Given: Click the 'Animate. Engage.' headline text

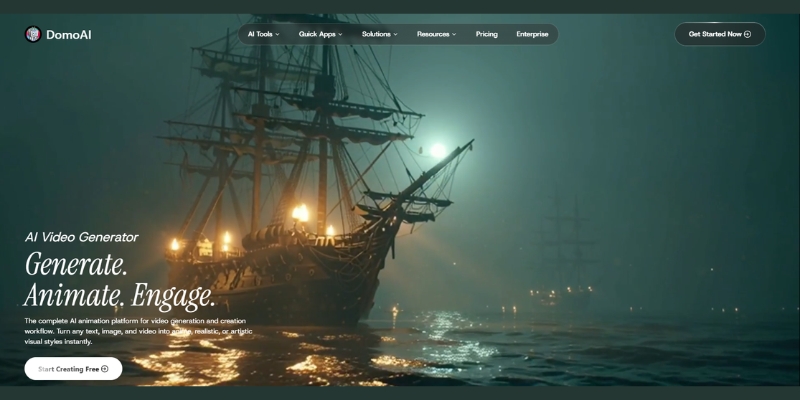Looking at the screenshot, I should pos(120,295).
